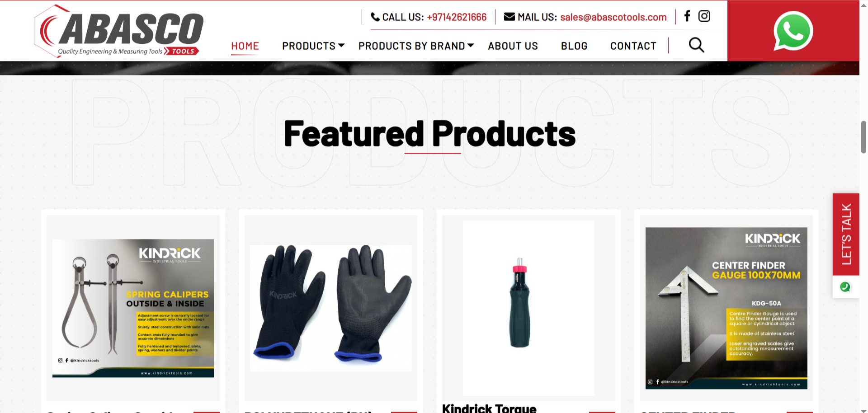Open WhatsApp chat from the red banner
The width and height of the screenshot is (868, 413).
[x=793, y=31]
